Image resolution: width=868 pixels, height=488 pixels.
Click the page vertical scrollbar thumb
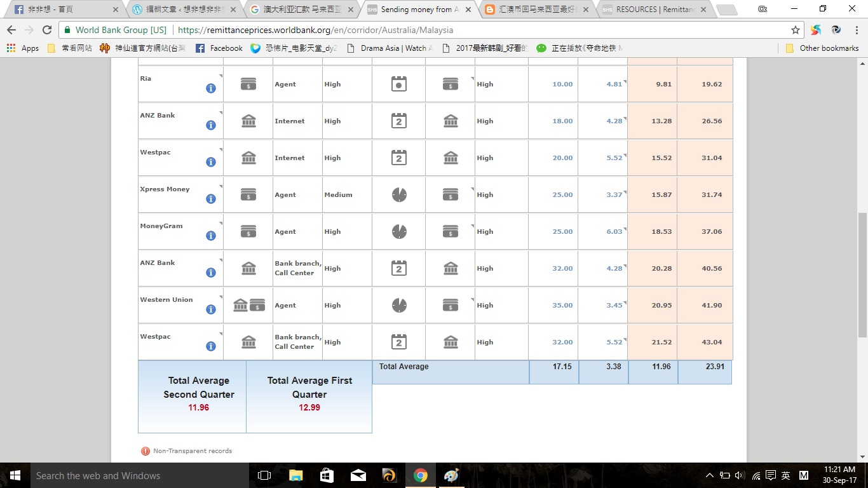pos(862,273)
